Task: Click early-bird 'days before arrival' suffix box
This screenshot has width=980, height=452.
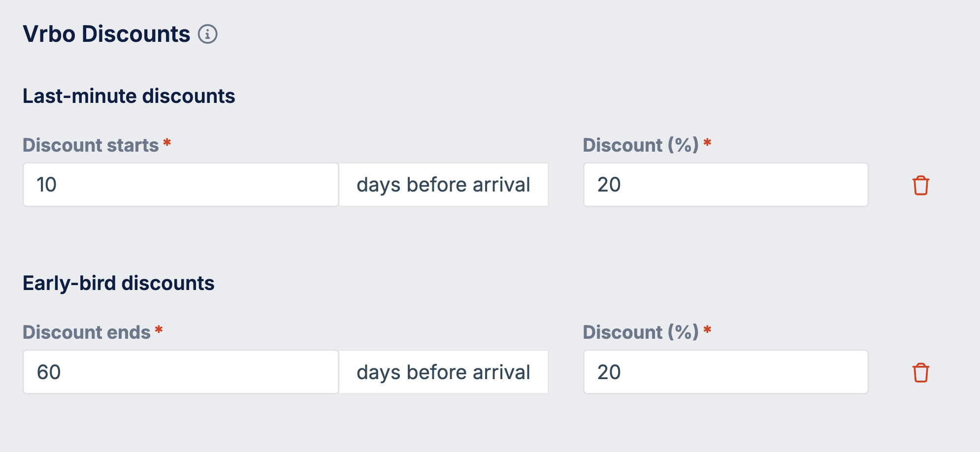Action: tap(443, 372)
